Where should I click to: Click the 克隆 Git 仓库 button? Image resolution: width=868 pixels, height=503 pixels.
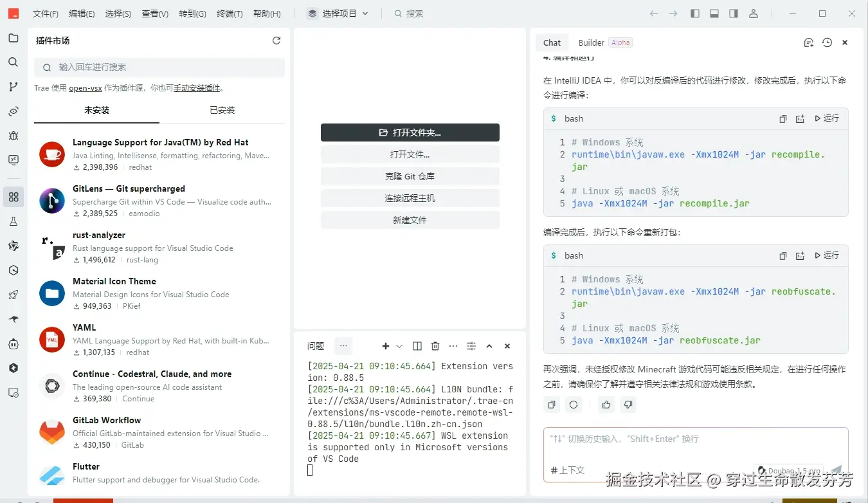point(410,176)
